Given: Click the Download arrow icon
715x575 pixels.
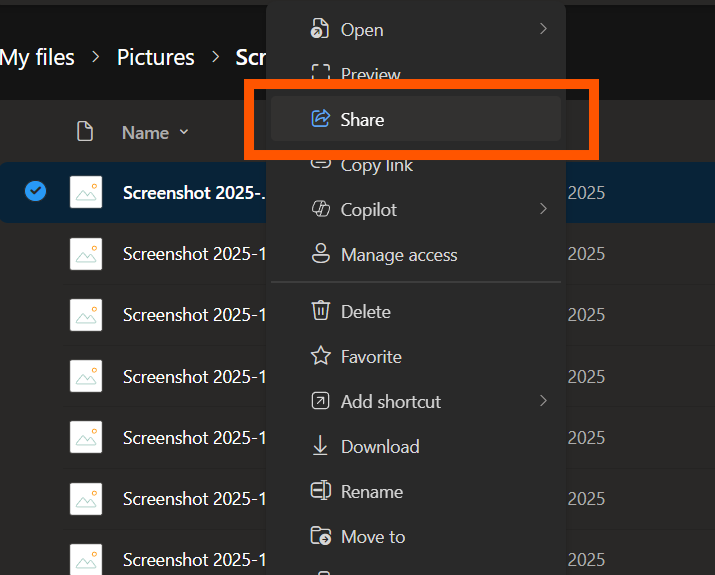Looking at the screenshot, I should coord(321,446).
